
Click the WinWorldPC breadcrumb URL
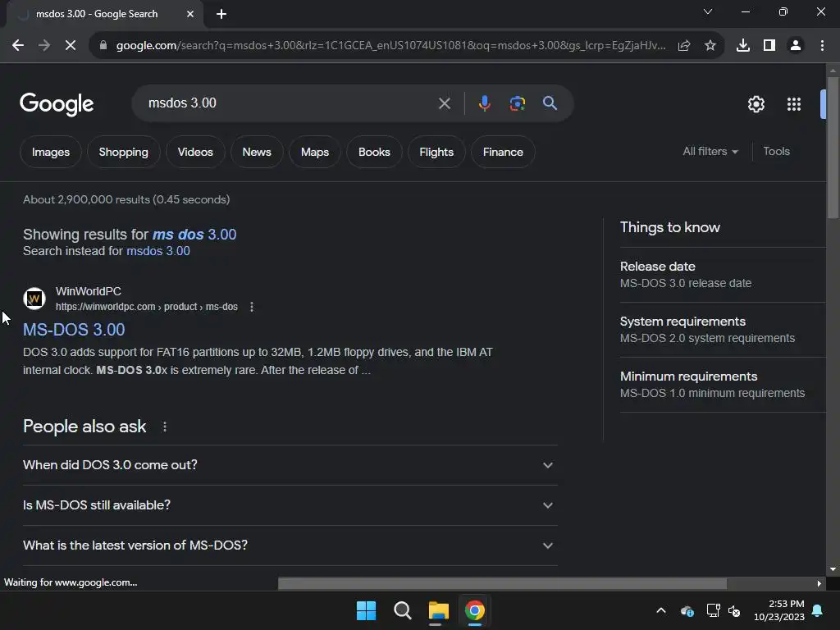pyautogui.click(x=147, y=307)
